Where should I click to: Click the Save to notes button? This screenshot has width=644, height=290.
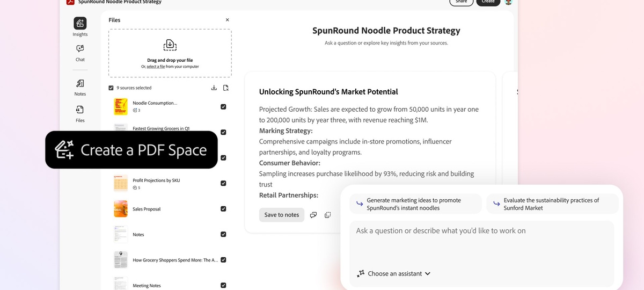(x=281, y=215)
